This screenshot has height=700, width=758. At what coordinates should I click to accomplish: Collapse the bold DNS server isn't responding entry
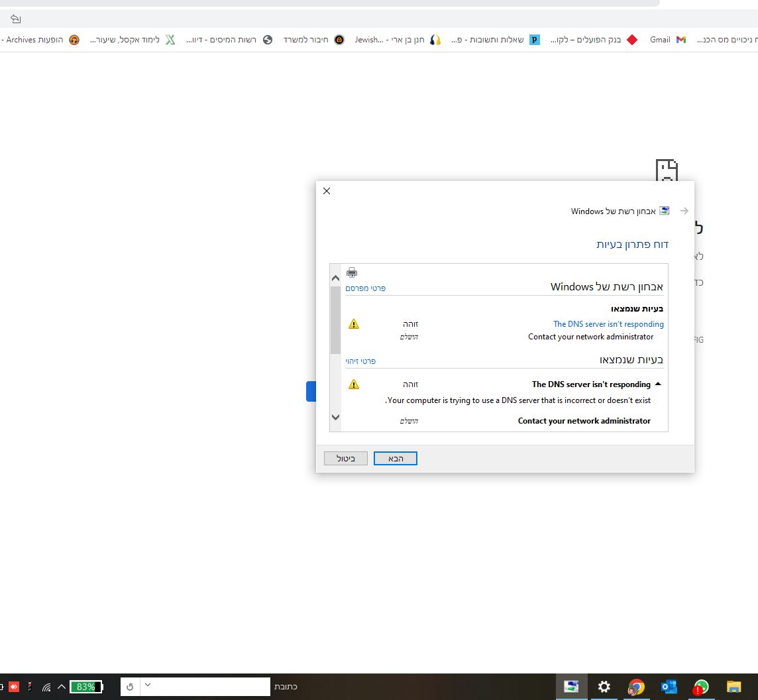(658, 384)
